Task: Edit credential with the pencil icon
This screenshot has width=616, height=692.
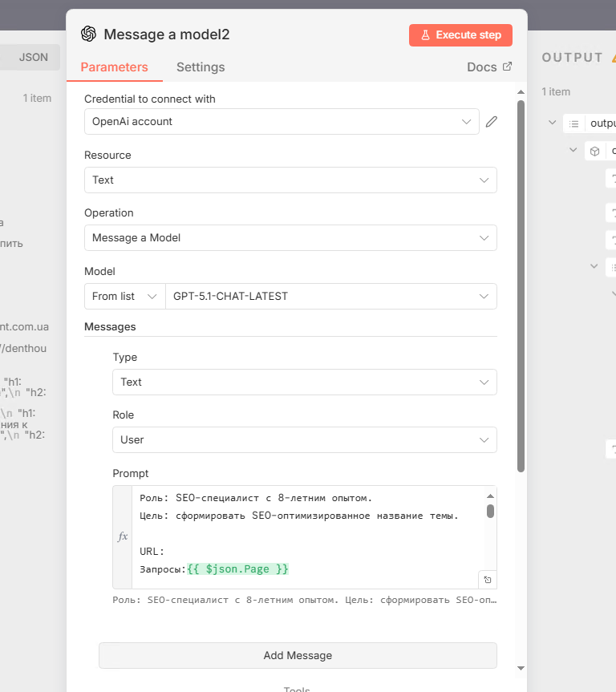Action: [x=492, y=122]
